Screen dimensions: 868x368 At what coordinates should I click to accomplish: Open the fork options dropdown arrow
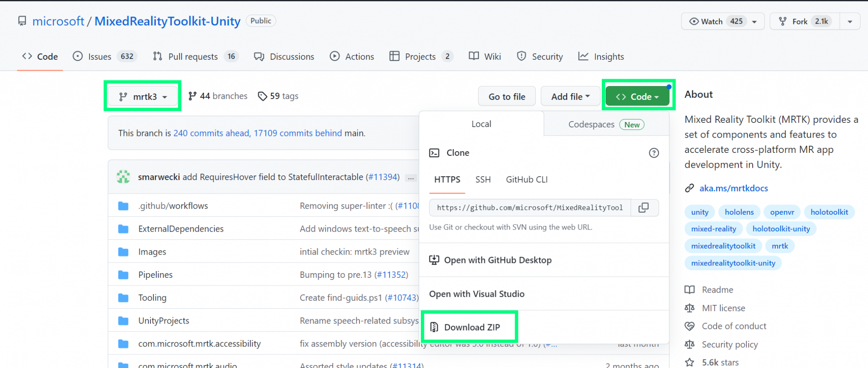coord(850,22)
